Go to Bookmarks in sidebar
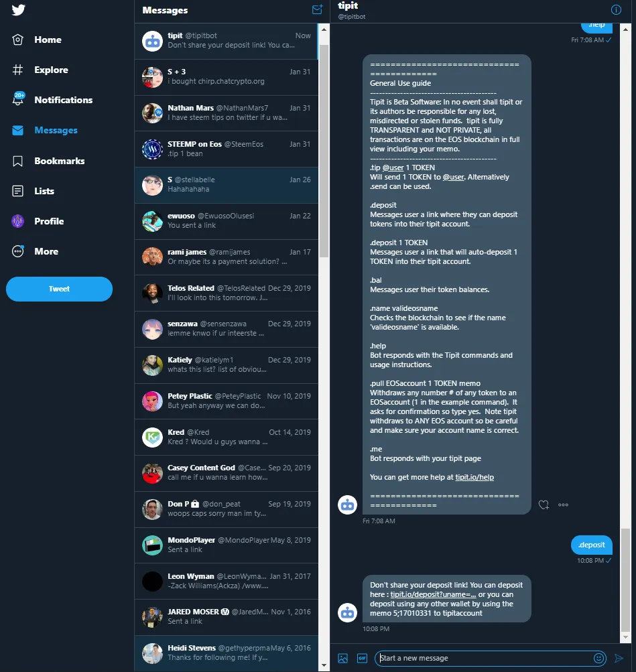 tap(48, 161)
